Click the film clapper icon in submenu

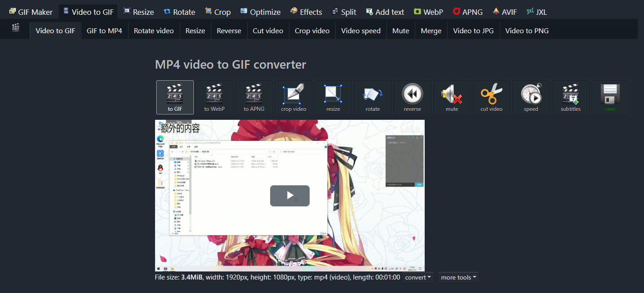pos(16,28)
